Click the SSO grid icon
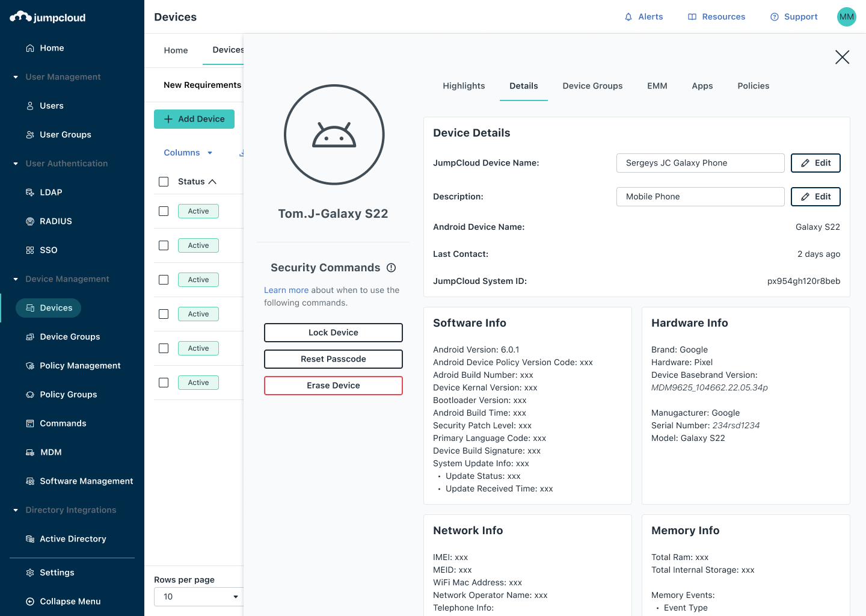The width and height of the screenshot is (866, 616). point(30,250)
